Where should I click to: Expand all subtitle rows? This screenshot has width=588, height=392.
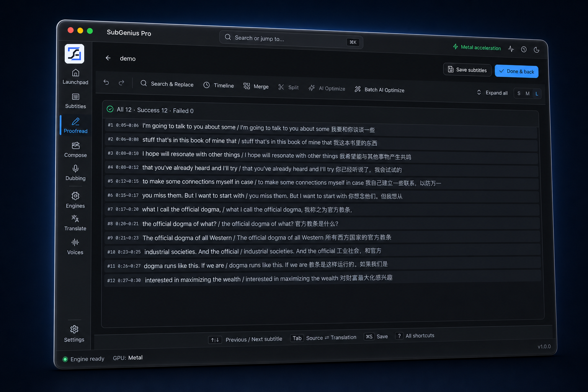pyautogui.click(x=492, y=93)
